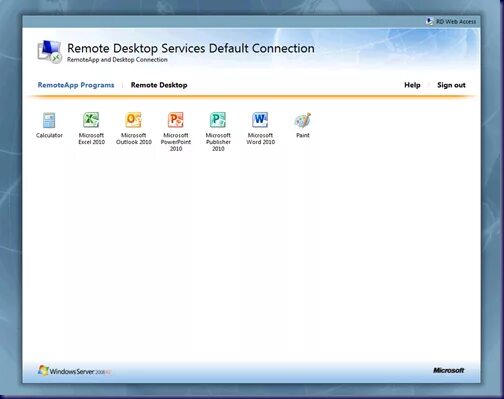Click the RD Web Access icon
Image resolution: width=504 pixels, height=399 pixels.
429,21
